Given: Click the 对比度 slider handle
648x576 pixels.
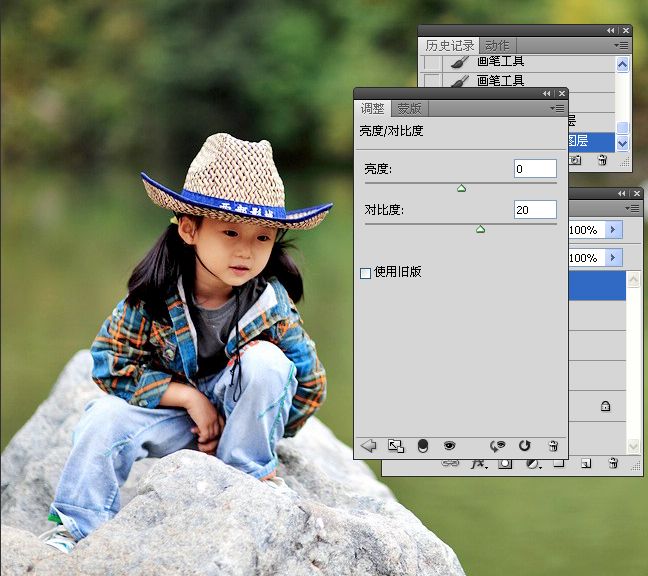Looking at the screenshot, I should [x=480, y=229].
